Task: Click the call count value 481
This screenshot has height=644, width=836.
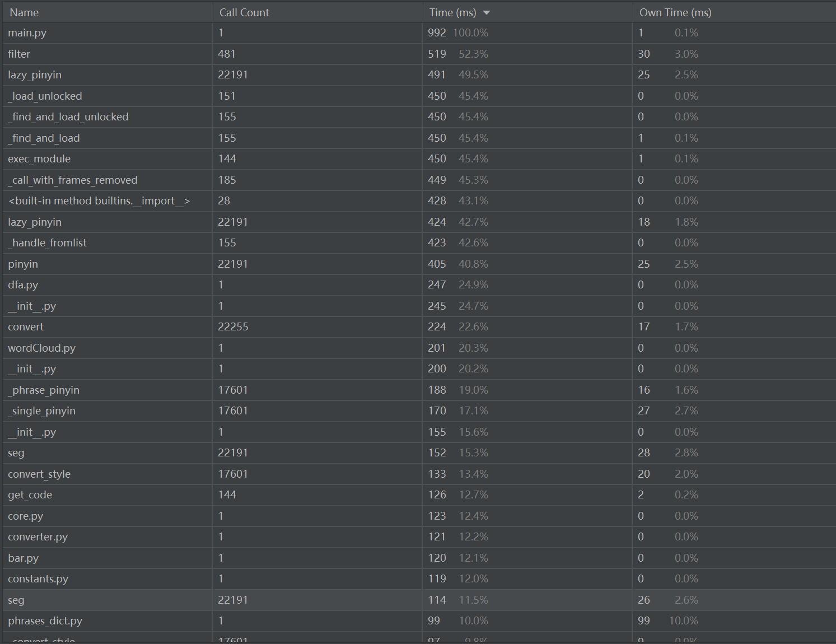Action: click(227, 54)
